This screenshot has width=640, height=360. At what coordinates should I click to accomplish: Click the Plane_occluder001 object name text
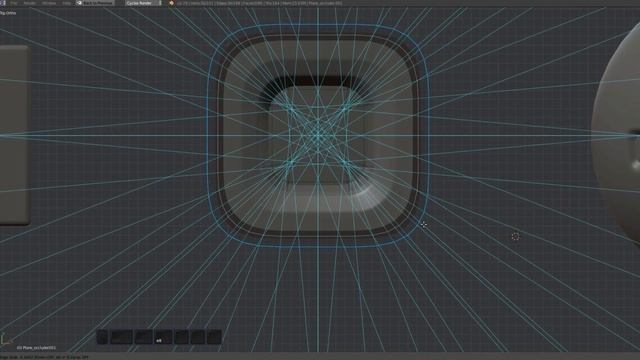pyautogui.click(x=36, y=348)
